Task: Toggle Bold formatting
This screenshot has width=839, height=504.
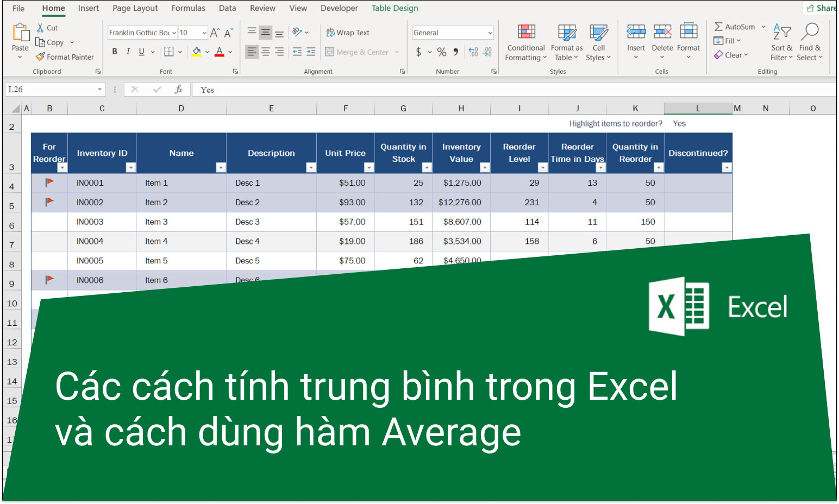Action: (x=115, y=52)
